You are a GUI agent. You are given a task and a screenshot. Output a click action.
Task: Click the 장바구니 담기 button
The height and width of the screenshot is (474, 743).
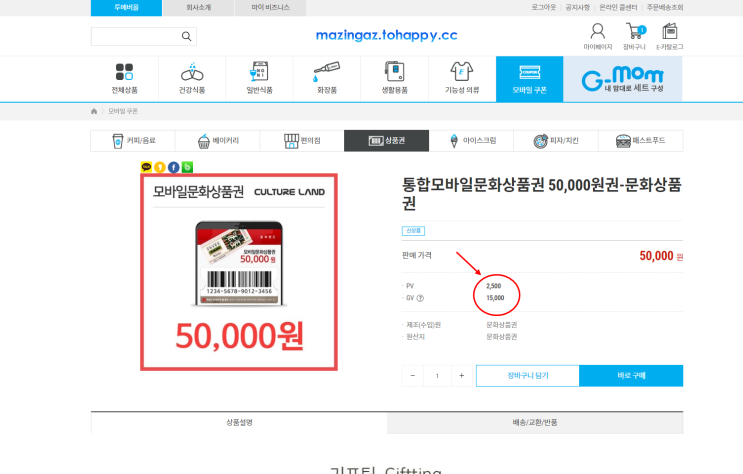pos(528,376)
